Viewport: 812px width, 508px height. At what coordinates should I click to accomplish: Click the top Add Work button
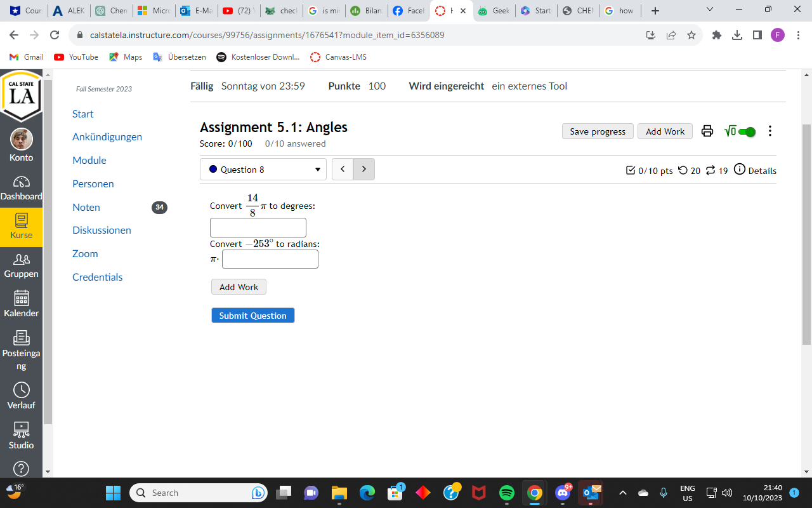(665, 131)
